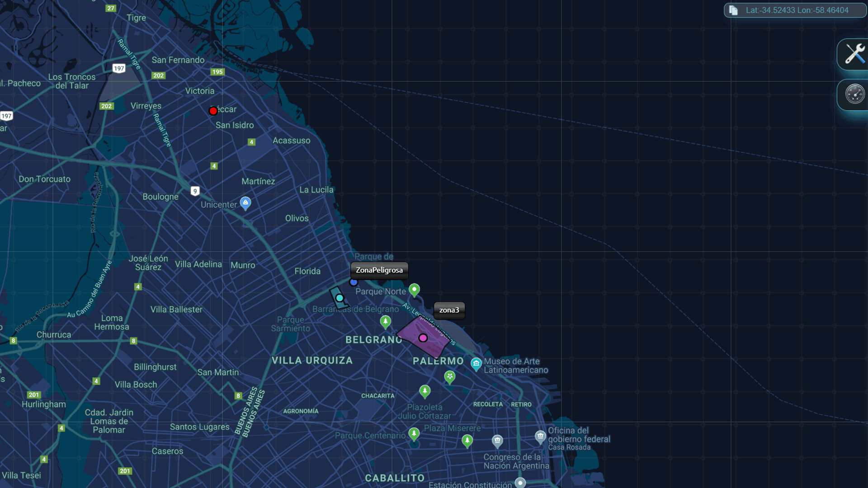This screenshot has width=868, height=488.
Task: Click the zona3 label tooltip
Action: pos(449,310)
